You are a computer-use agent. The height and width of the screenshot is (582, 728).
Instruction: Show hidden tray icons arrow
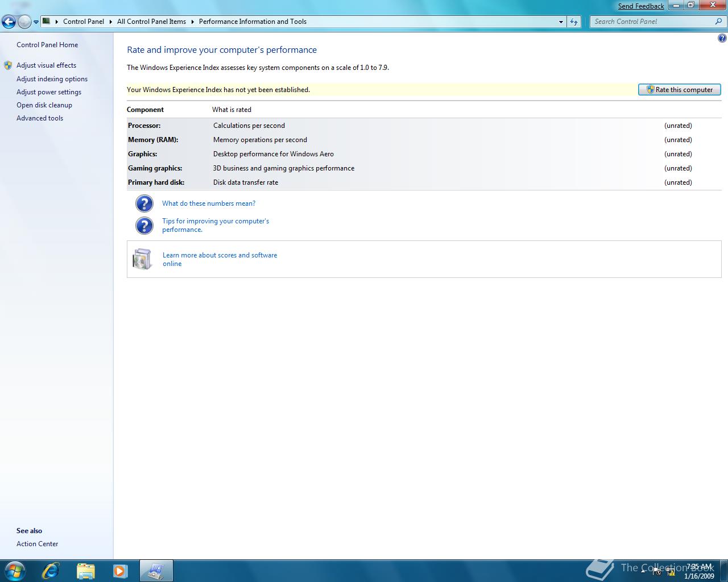coord(643,571)
